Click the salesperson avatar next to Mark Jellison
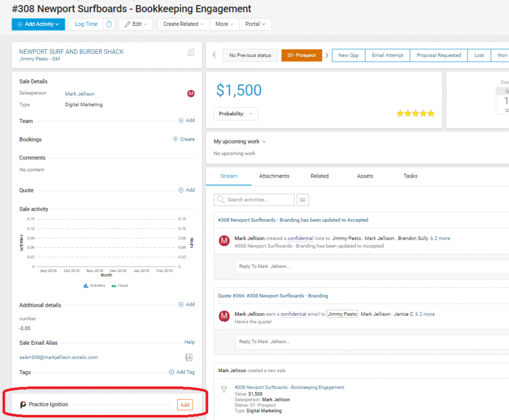 click(x=191, y=93)
